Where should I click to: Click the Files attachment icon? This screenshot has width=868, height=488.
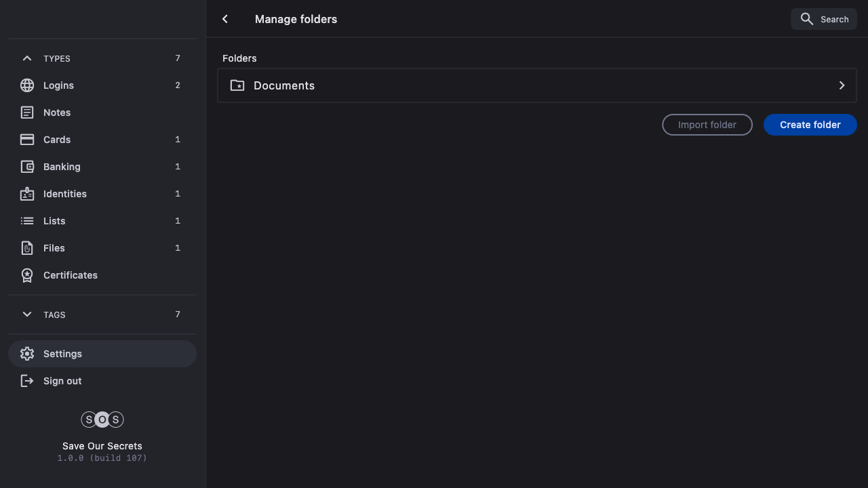tap(27, 248)
